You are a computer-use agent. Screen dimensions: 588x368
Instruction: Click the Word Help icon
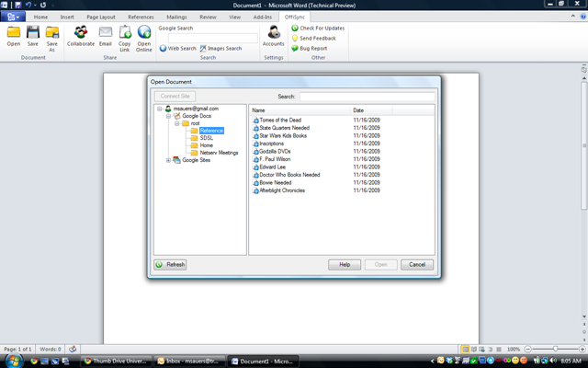[x=583, y=17]
